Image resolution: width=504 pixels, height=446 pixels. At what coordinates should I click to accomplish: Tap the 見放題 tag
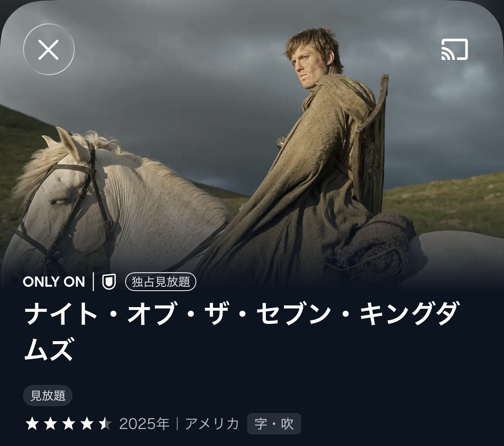pyautogui.click(x=48, y=396)
